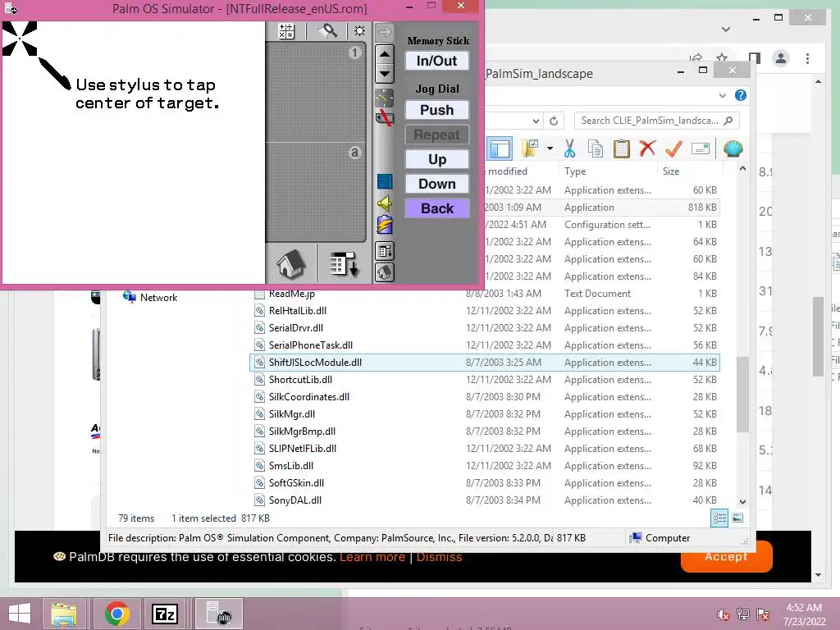
Task: Click the Explorer Refresh button
Action: (554, 121)
